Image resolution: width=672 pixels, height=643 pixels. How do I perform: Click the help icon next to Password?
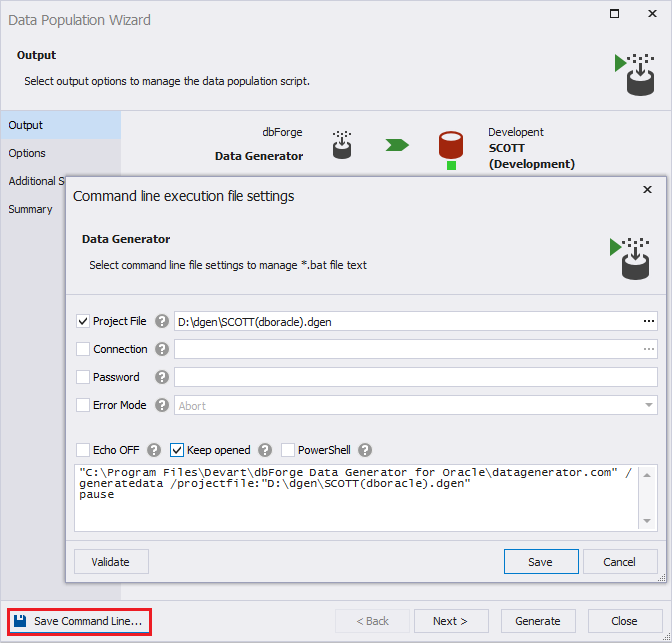pyautogui.click(x=162, y=377)
